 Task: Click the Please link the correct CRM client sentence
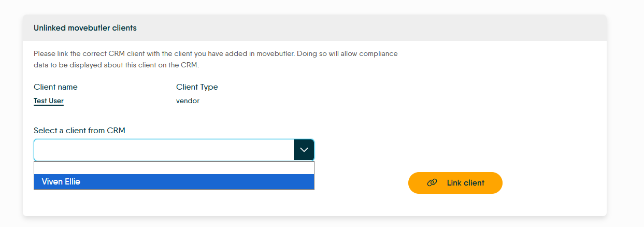[216, 54]
